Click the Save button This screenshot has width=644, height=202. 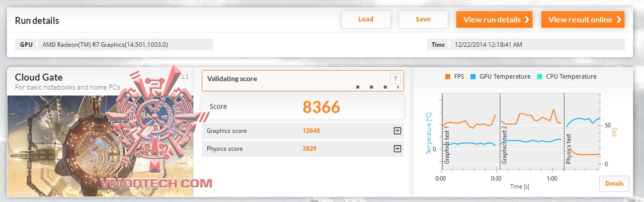[x=423, y=19]
